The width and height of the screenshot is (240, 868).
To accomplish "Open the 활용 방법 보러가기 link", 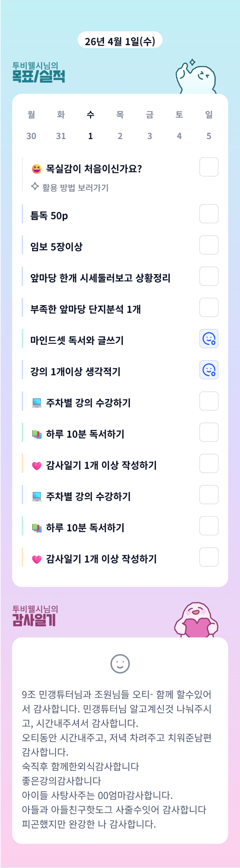I will 75,188.
